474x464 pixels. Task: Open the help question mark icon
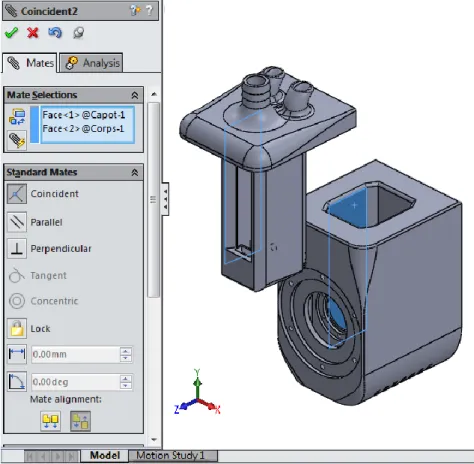(150, 10)
